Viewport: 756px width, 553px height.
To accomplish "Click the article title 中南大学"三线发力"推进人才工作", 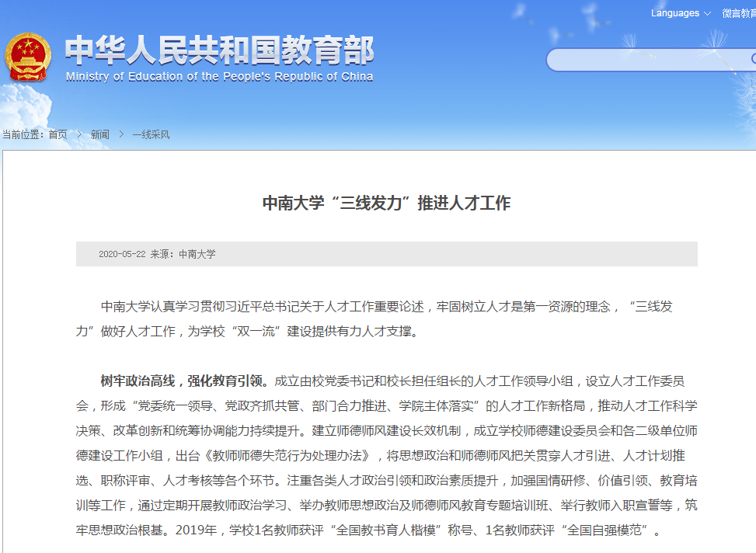I will 386,203.
